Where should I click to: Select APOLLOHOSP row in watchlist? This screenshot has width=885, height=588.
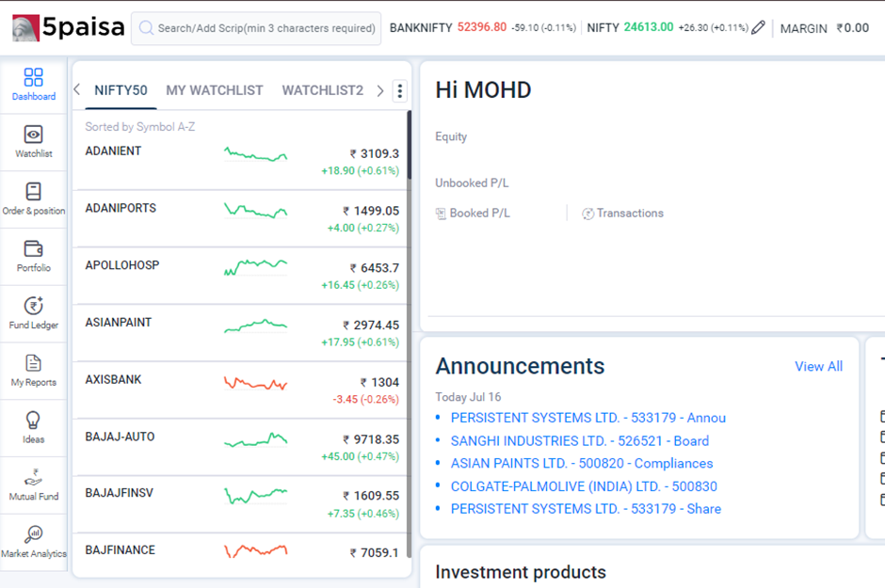[240, 275]
